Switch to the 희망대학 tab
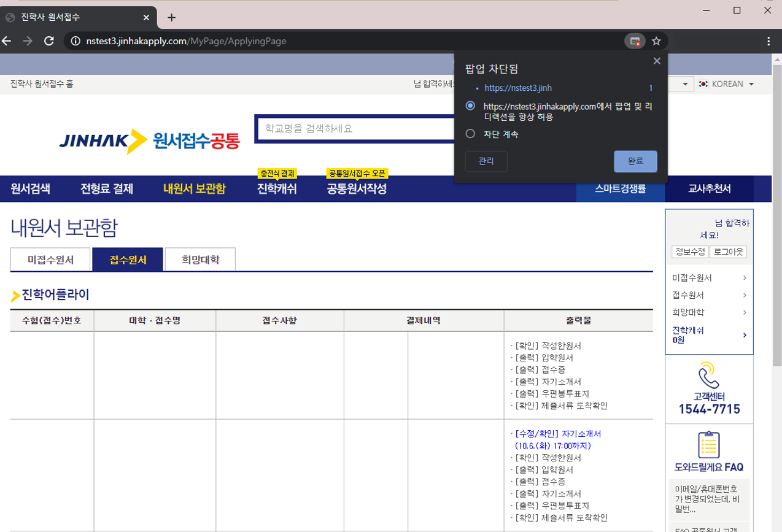Image resolution: width=782 pixels, height=532 pixels. [200, 260]
